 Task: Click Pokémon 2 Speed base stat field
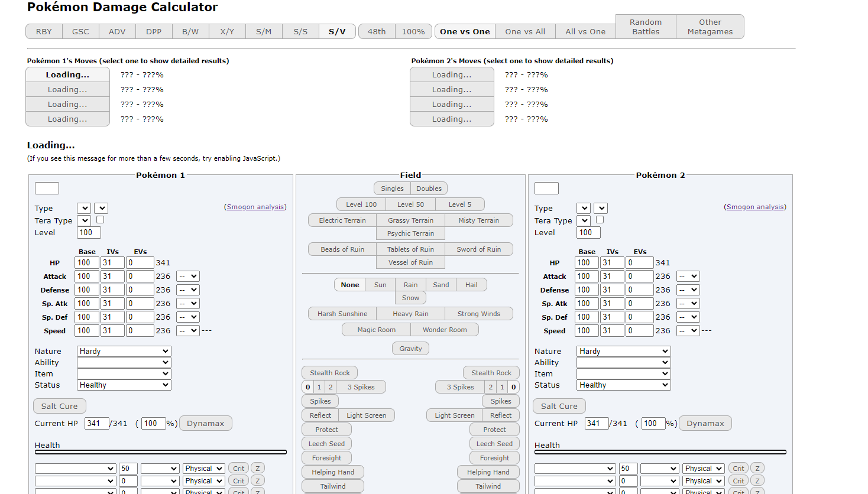pyautogui.click(x=586, y=330)
